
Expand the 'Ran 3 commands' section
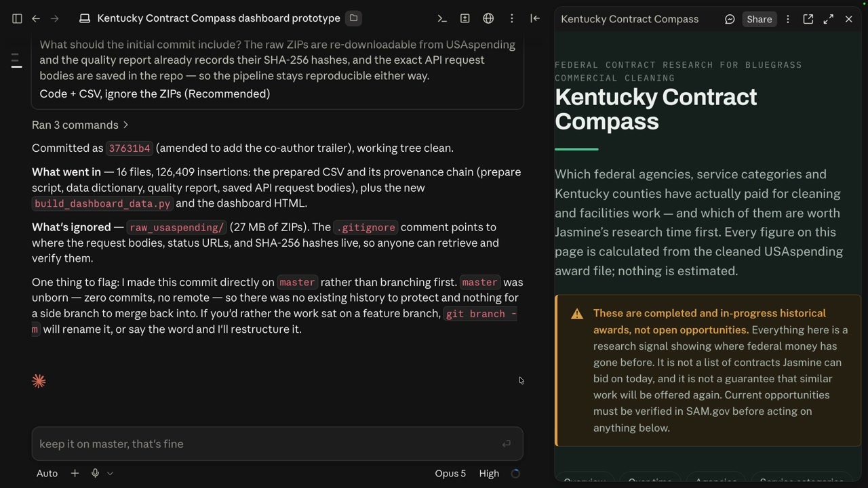point(80,125)
